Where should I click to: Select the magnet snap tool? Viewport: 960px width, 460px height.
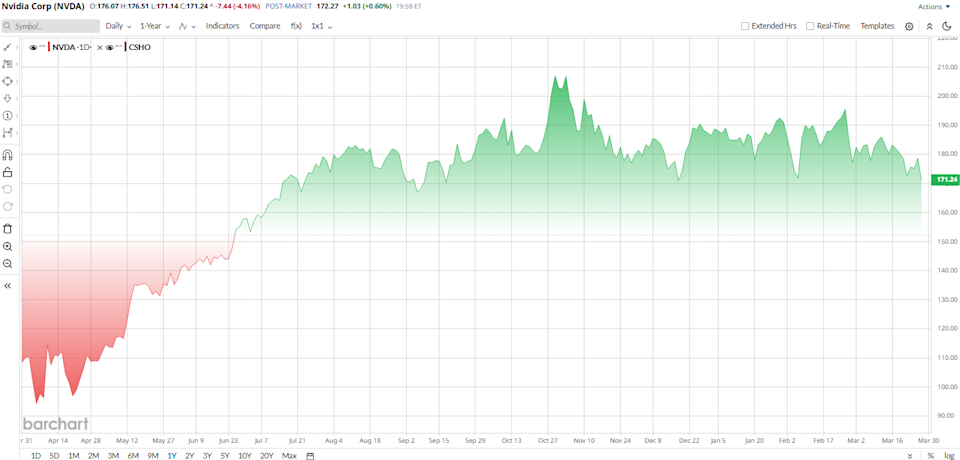(8, 155)
